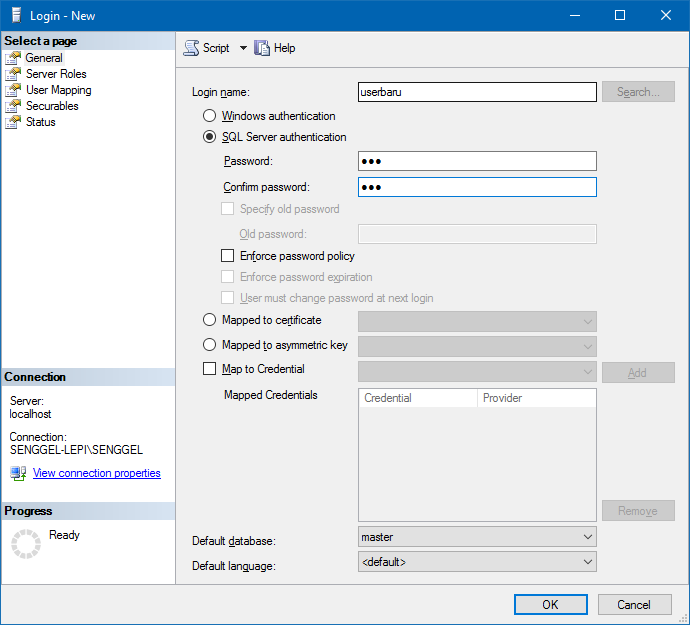Click the Help book icon
Screen dimensions: 690x625
pyautogui.click(x=262, y=48)
